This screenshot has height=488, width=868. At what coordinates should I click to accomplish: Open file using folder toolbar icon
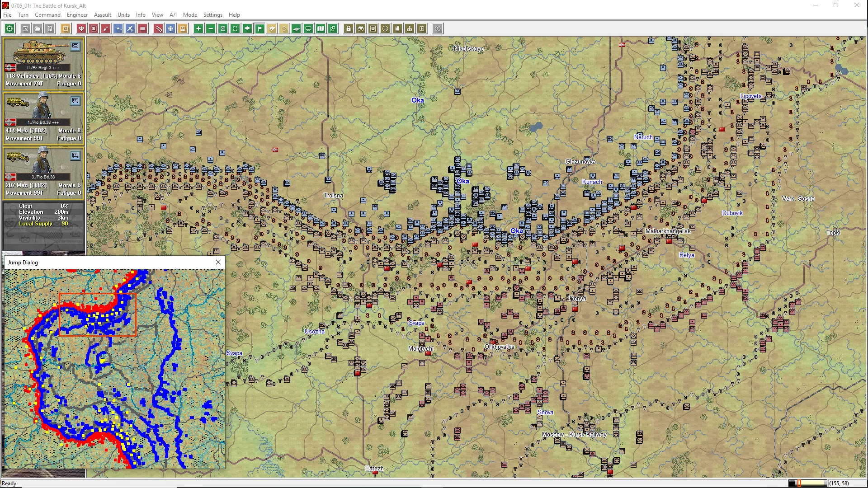[x=38, y=28]
